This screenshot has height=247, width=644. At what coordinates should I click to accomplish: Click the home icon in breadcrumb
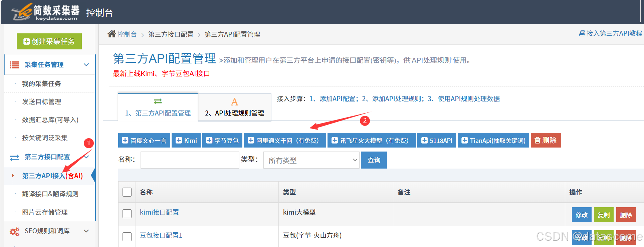pos(112,34)
